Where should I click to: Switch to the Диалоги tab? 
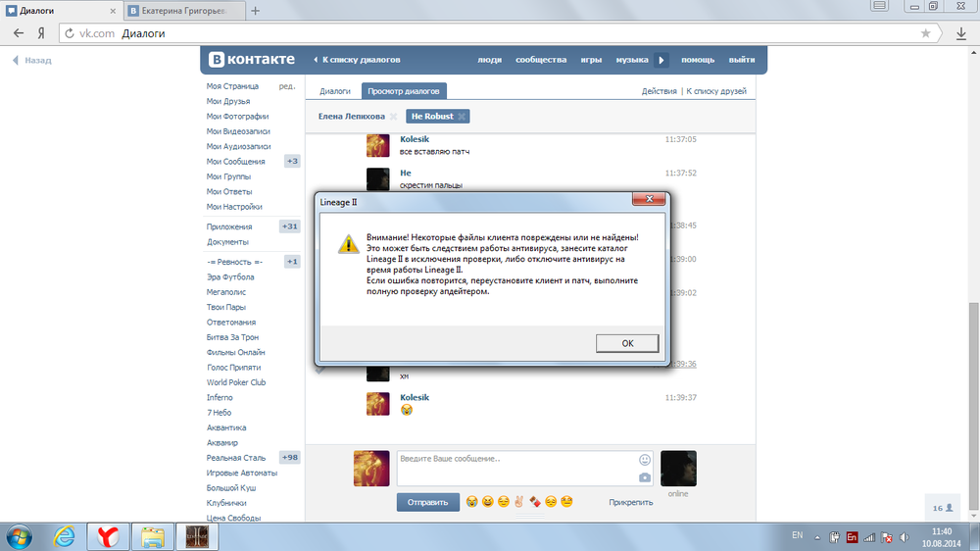(335, 91)
